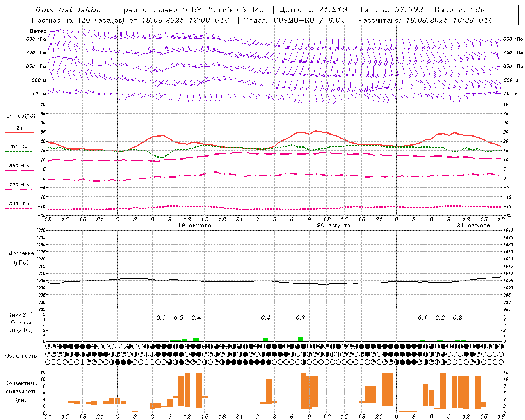Click the (мм/3ч.) precipitation unit label
The height and width of the screenshot is (420, 525).
pyautogui.click(x=21, y=315)
